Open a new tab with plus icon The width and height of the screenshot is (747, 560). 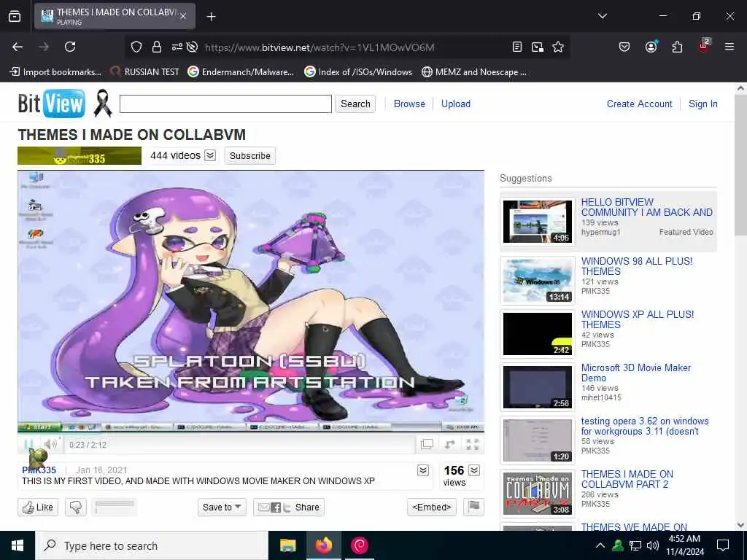tap(211, 17)
